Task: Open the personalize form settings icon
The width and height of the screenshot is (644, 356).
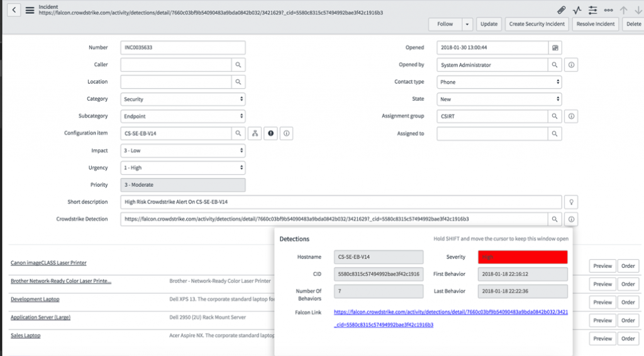Action: pos(592,10)
